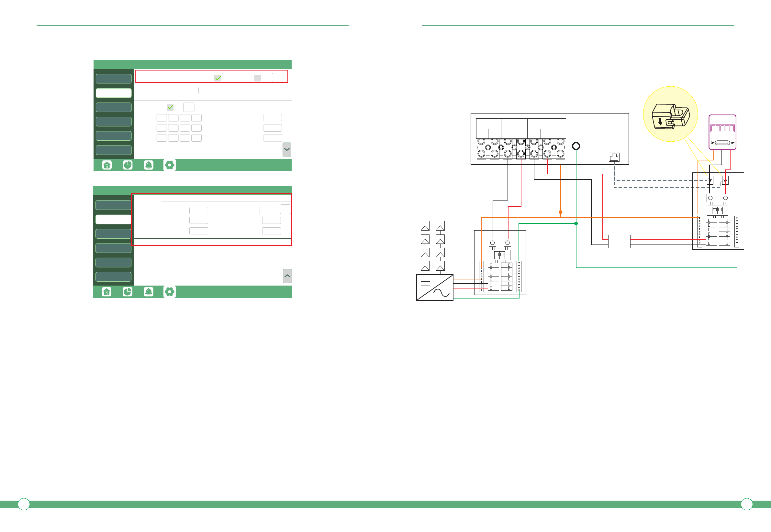Open the home icon in lower settings screen
Viewport: 771px width, 532px height.
[107, 292]
